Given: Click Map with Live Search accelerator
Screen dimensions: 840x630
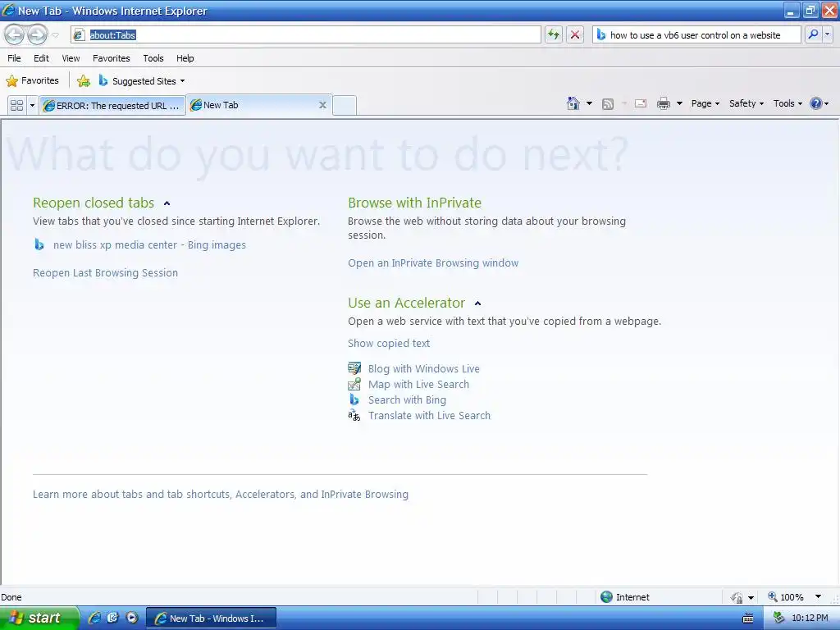Looking at the screenshot, I should tap(418, 384).
